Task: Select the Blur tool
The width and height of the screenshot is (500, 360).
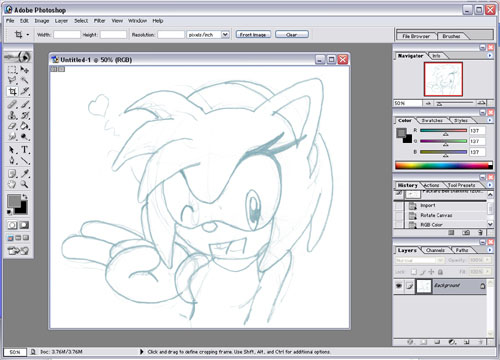Action: point(12,136)
